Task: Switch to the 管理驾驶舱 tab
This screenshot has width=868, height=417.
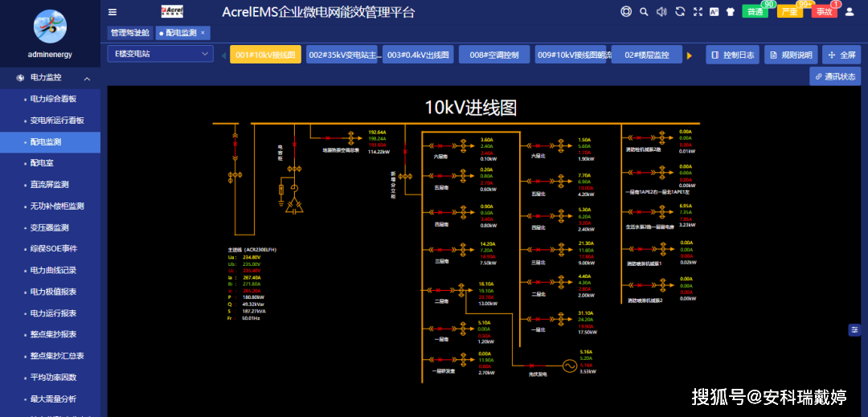Action: pos(130,33)
